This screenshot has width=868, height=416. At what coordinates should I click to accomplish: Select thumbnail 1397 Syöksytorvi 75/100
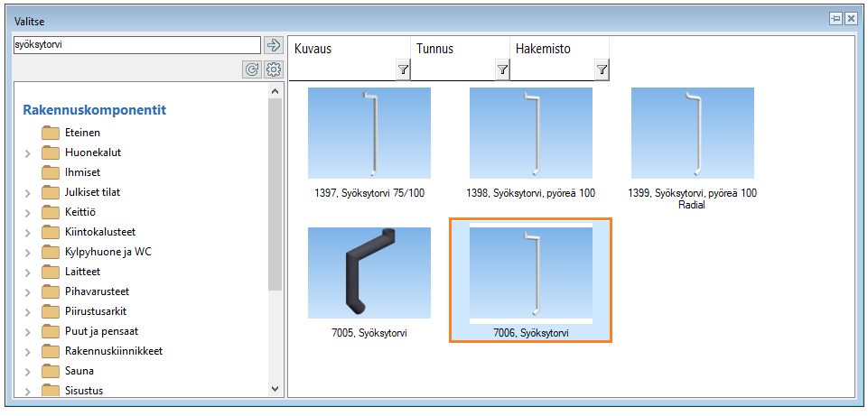pyautogui.click(x=369, y=133)
